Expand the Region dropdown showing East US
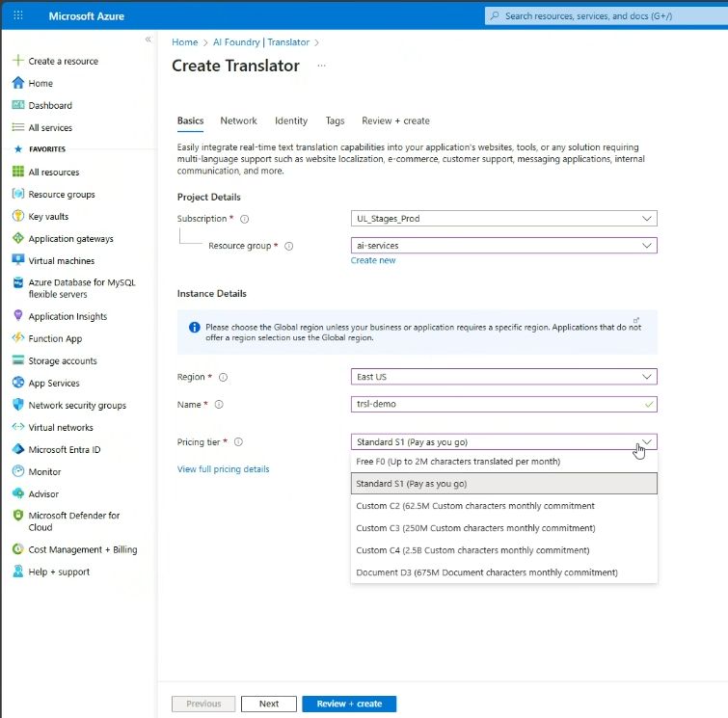728x718 pixels. [503, 377]
